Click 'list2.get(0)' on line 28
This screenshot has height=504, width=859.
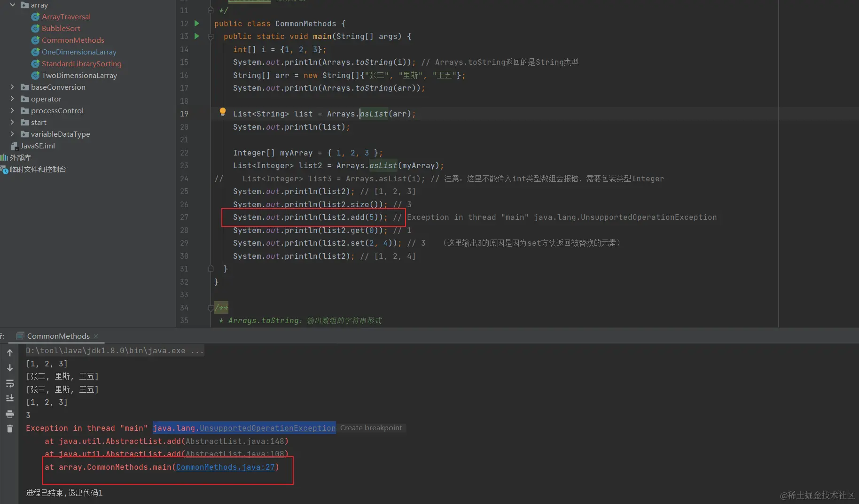tap(351, 231)
